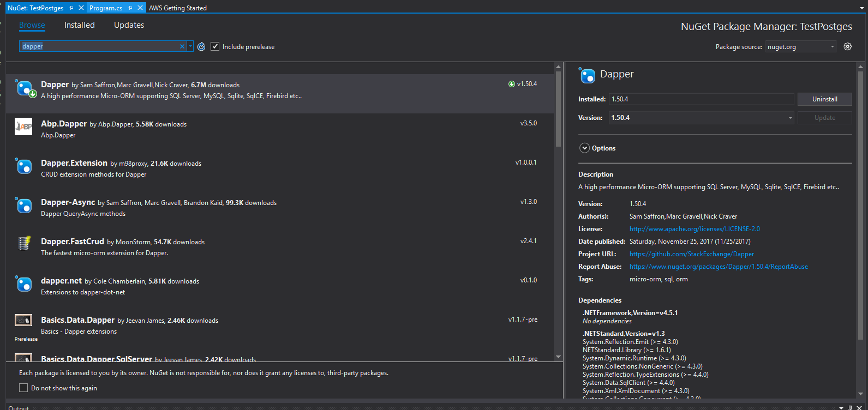Click the Dapper icon in the details pane
Viewport: 868px width, 410px height.
[x=586, y=75]
